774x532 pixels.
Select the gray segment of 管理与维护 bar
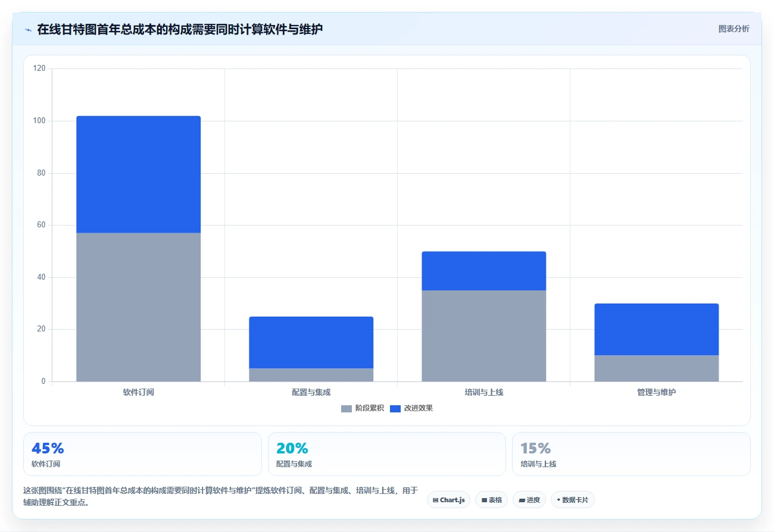click(x=657, y=368)
